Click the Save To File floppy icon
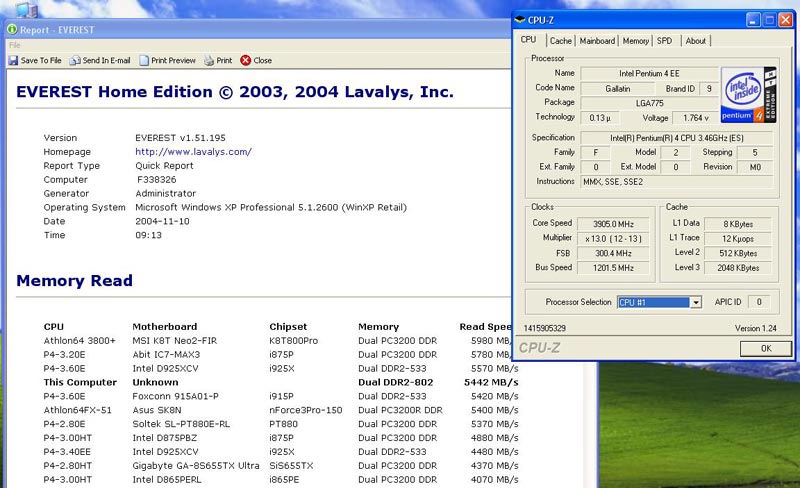 click(13, 60)
